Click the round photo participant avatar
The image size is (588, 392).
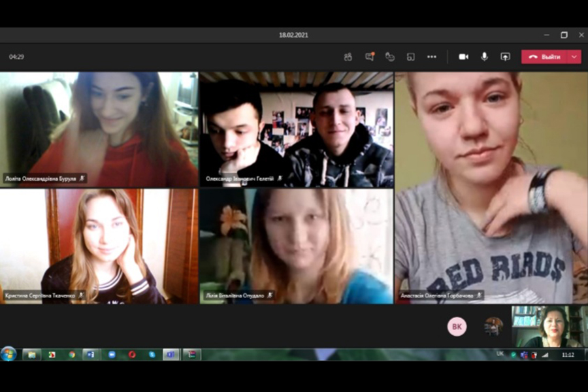(493, 327)
